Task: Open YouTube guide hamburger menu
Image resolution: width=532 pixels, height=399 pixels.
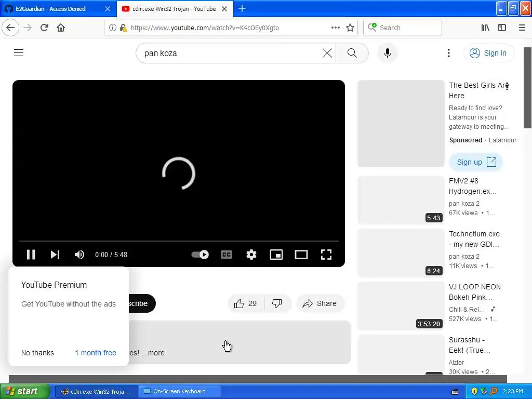Action: click(19, 53)
